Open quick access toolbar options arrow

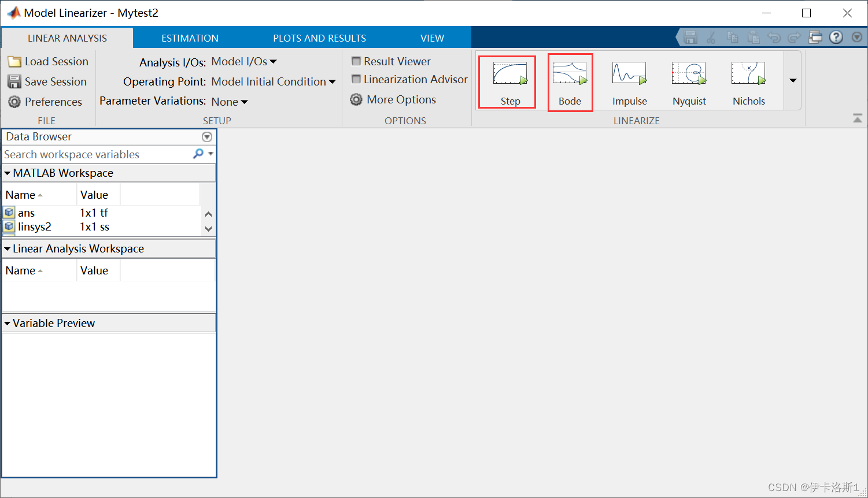point(857,38)
